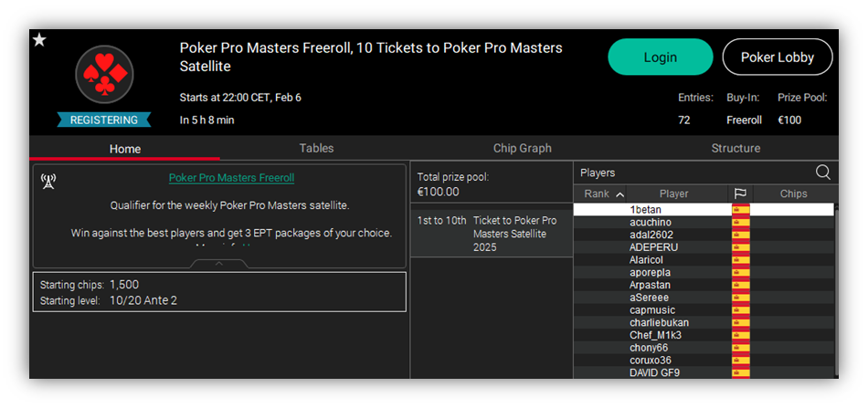Follow the Poker Pro Masters Freeroll link
Image resolution: width=868 pixels, height=408 pixels.
(231, 177)
